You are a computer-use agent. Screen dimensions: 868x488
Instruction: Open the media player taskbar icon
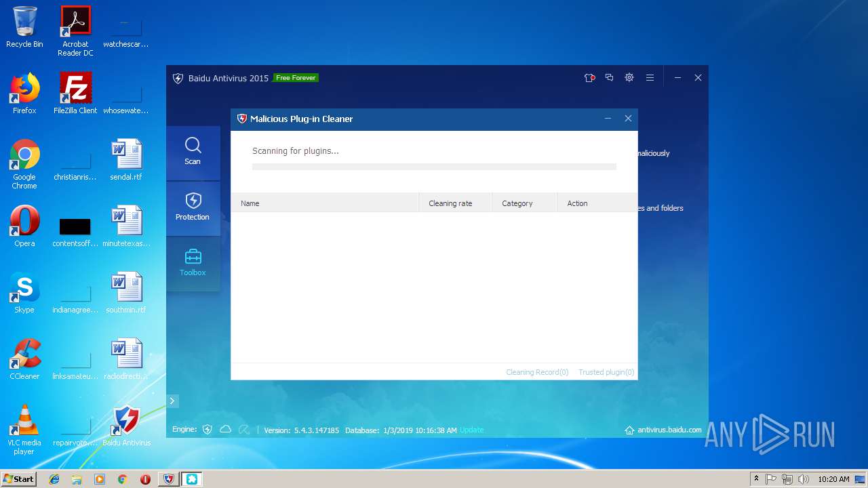pyautogui.click(x=100, y=479)
